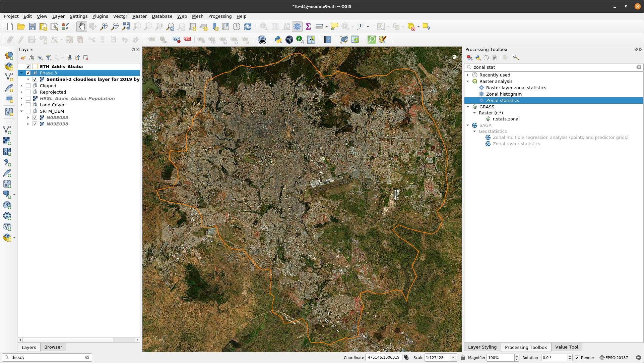Open the Processing Toolbox gear icon in toolbar
This screenshot has height=363, width=644.
[x=297, y=27]
